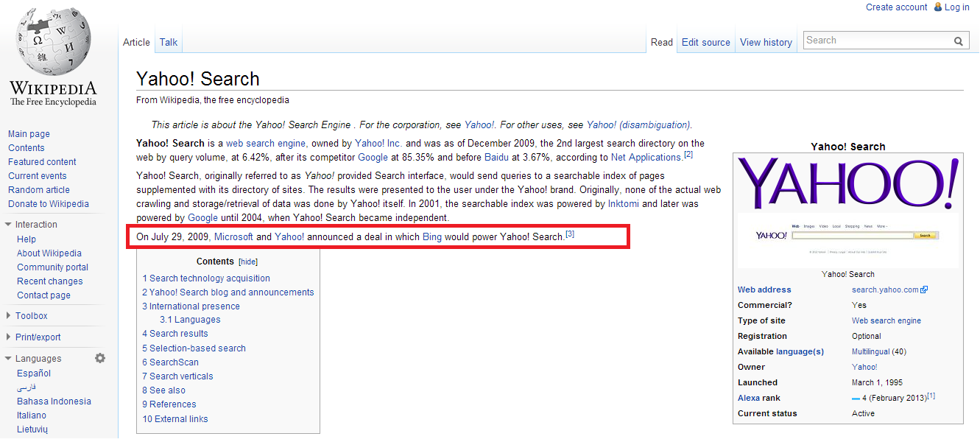The image size is (980, 442).
Task: Jump to International presence section
Action: (x=191, y=306)
